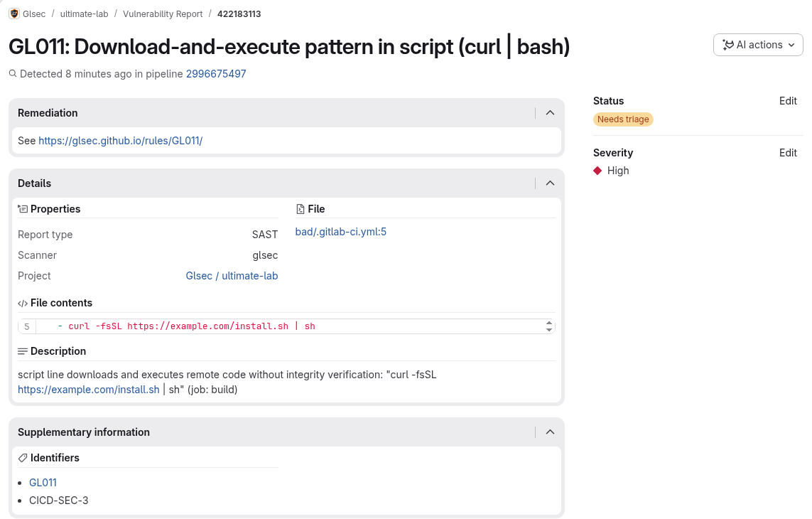Go to ultimate-lab breadcrumb
This screenshot has height=519, width=812.
pyautogui.click(x=84, y=14)
